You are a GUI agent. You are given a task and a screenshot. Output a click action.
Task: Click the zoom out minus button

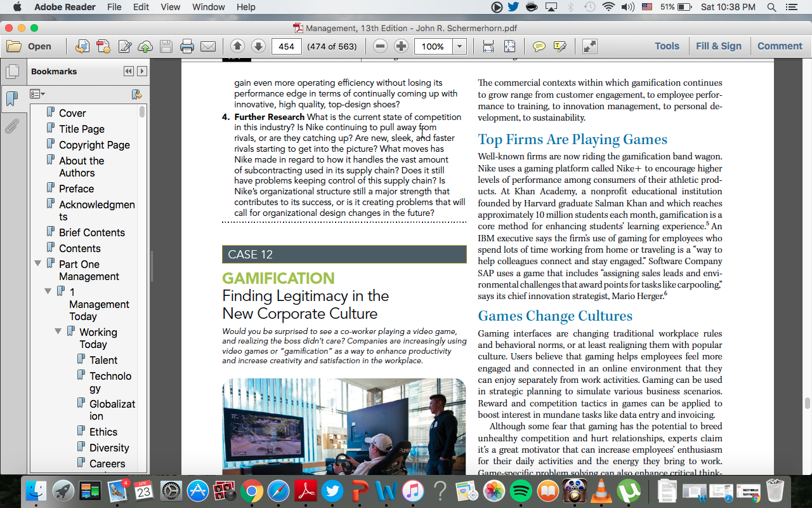pos(380,46)
